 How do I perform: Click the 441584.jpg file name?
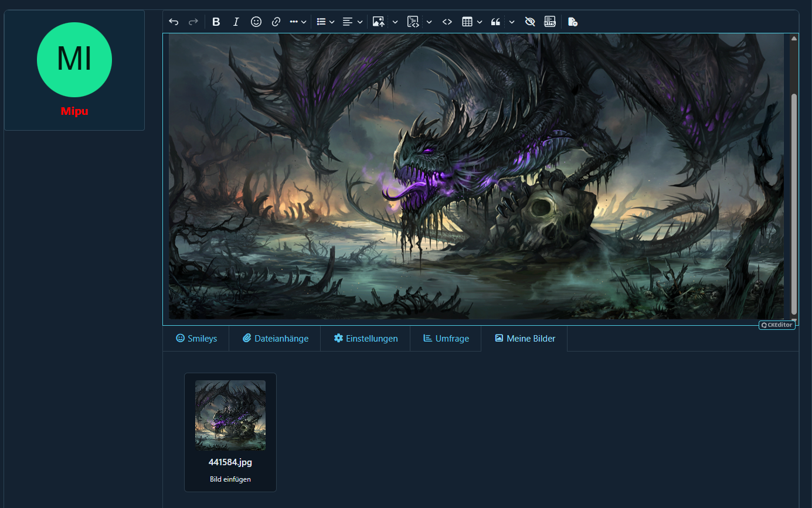230,462
